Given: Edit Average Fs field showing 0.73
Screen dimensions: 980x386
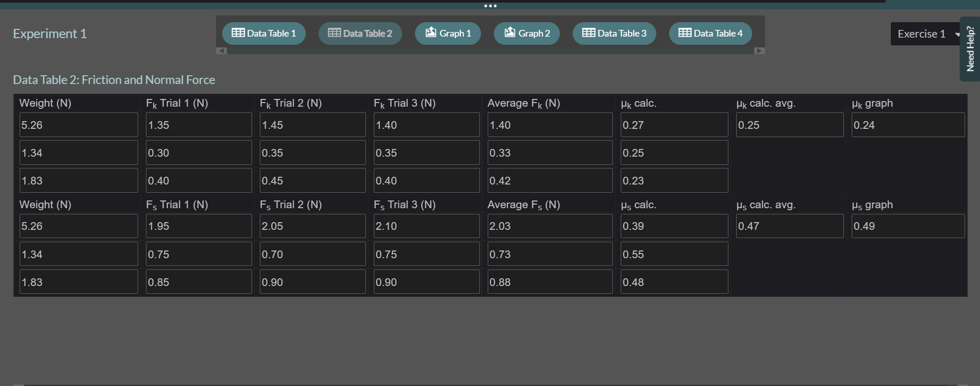Looking at the screenshot, I should tap(550, 254).
